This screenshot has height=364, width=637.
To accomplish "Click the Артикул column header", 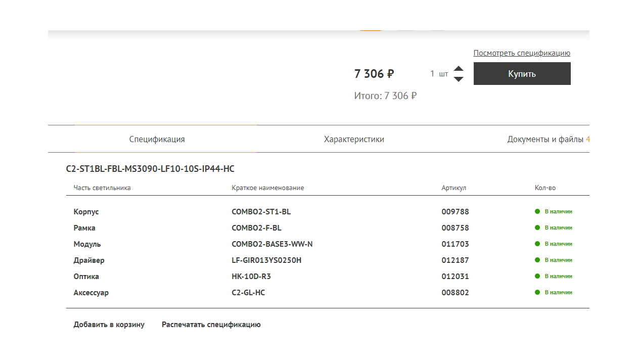I will (x=454, y=188).
